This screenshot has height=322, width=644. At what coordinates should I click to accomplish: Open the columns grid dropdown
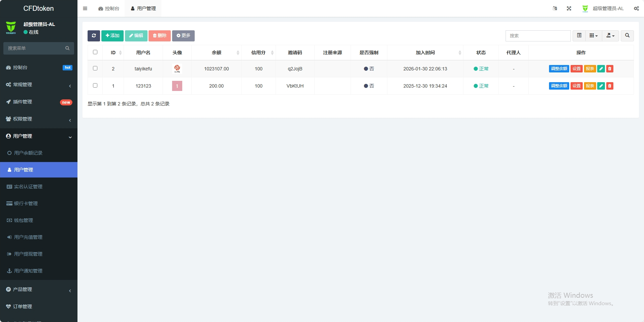(x=593, y=36)
